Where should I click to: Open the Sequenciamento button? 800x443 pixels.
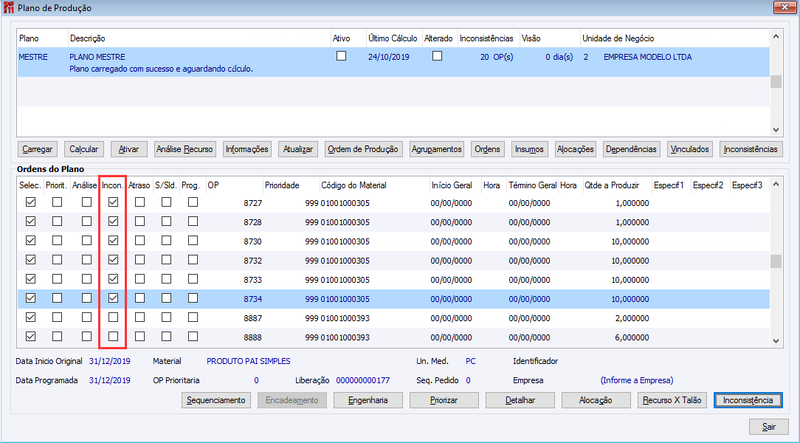coord(216,400)
